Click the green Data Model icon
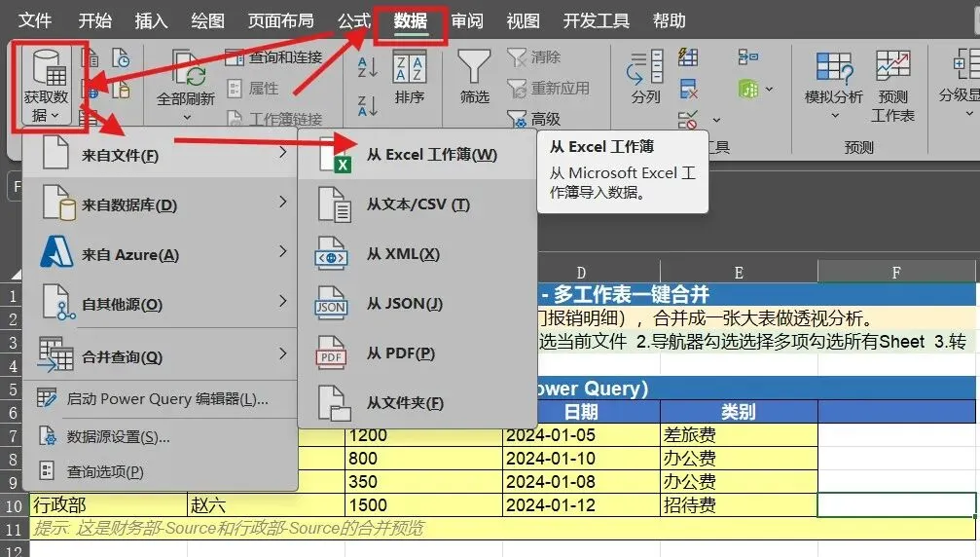The width and height of the screenshot is (980, 557). [748, 89]
